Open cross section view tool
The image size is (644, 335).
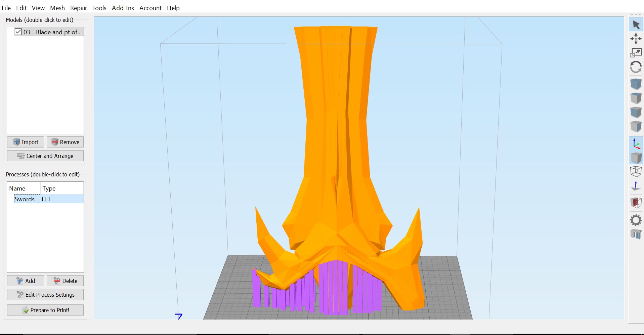click(x=636, y=203)
